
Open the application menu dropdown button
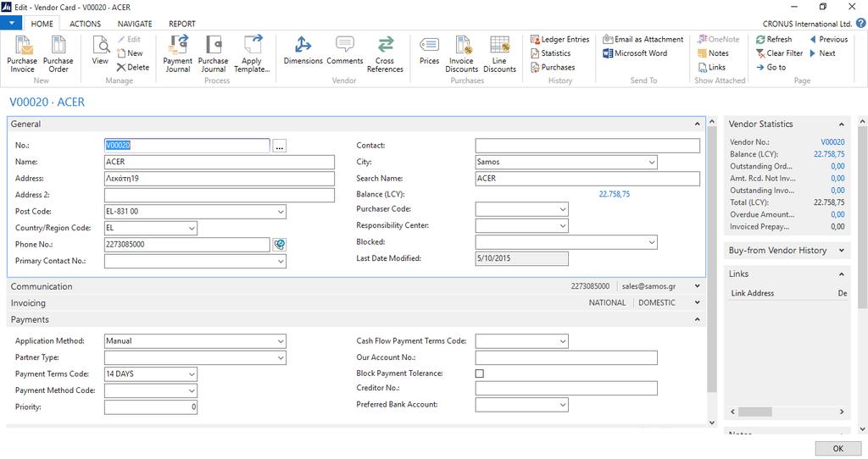[x=11, y=23]
